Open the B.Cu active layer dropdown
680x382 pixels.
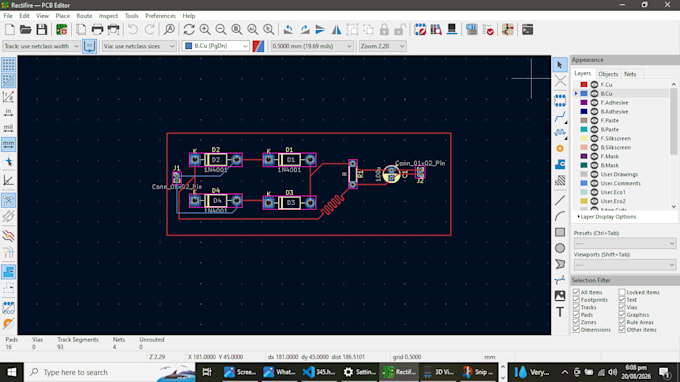point(216,46)
